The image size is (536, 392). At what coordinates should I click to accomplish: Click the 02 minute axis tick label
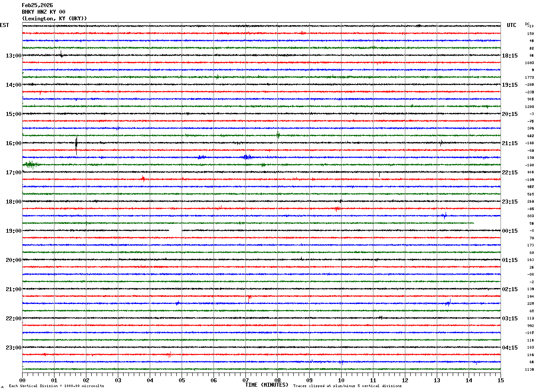[x=86, y=380]
